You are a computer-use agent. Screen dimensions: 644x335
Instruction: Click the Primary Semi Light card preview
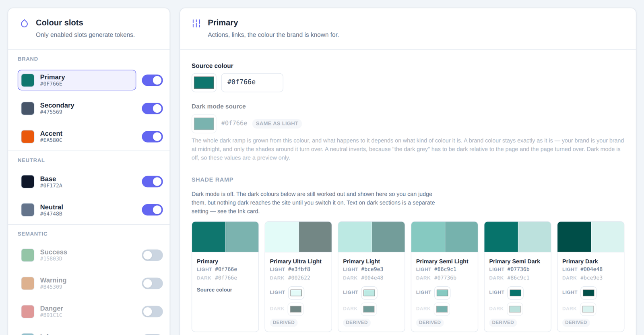click(x=444, y=237)
